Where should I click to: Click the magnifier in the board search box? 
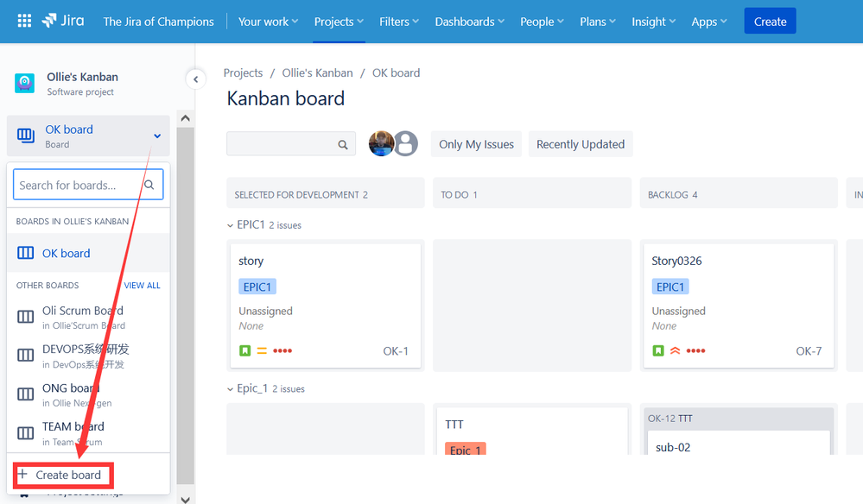343,144
